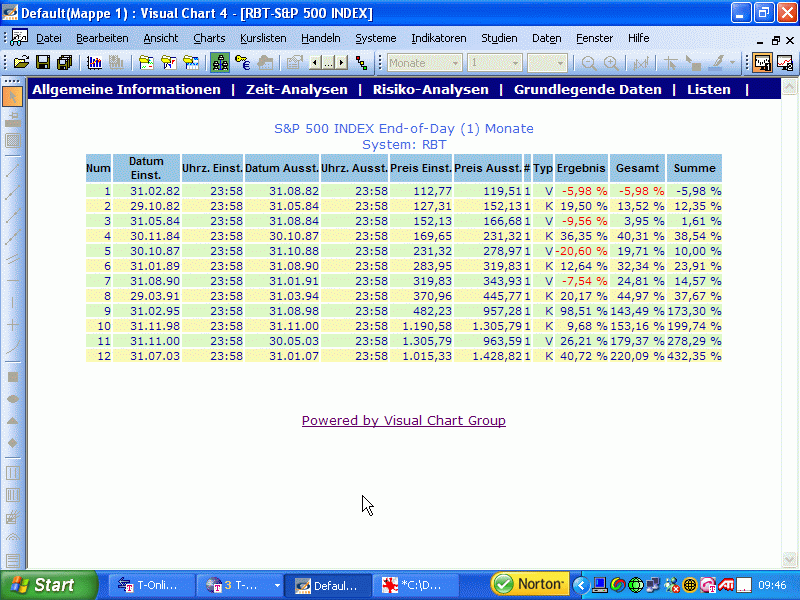Expand the Monate timeframe dropdown
This screenshot has width=800, height=600.
pyautogui.click(x=456, y=62)
